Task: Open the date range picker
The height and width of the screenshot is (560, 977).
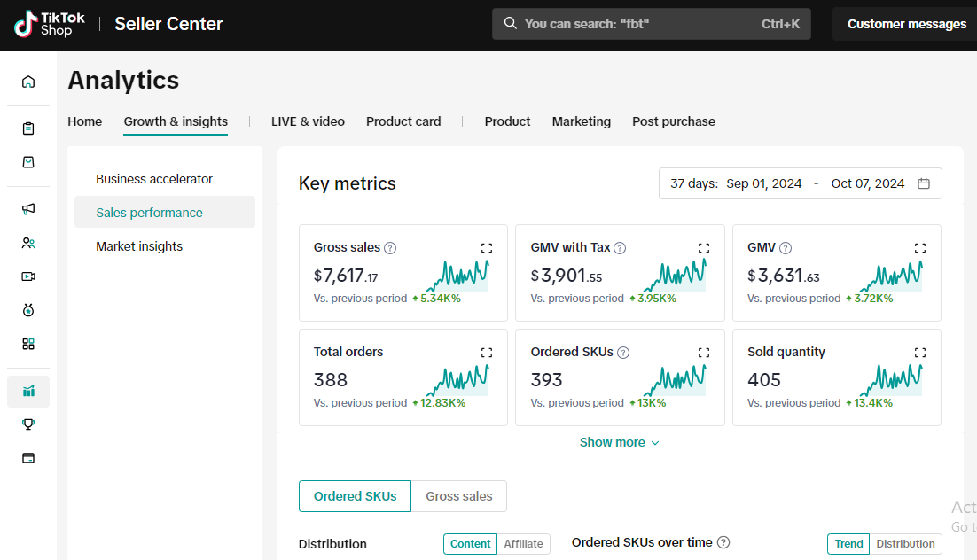Action: click(800, 183)
